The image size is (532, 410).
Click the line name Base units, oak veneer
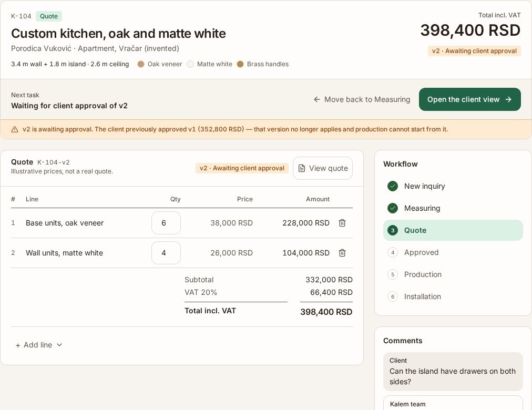65,223
